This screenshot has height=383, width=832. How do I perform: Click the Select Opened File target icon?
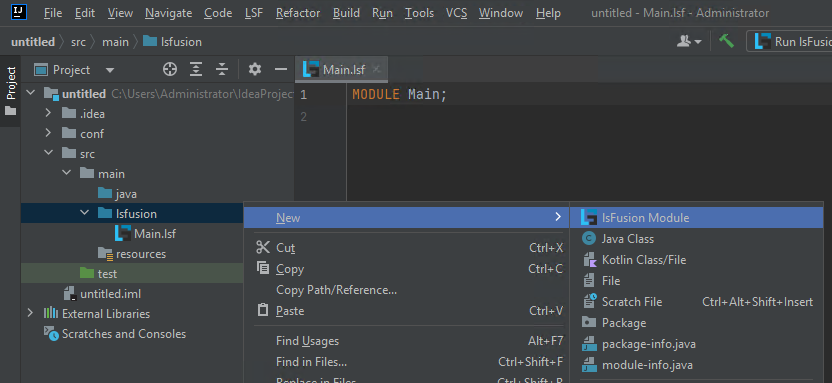pyautogui.click(x=170, y=69)
